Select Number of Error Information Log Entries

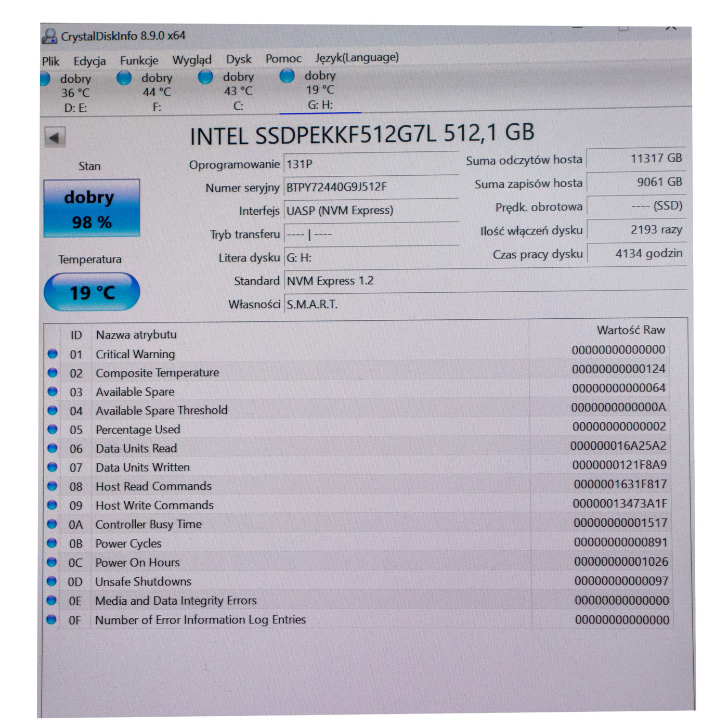coord(357,620)
